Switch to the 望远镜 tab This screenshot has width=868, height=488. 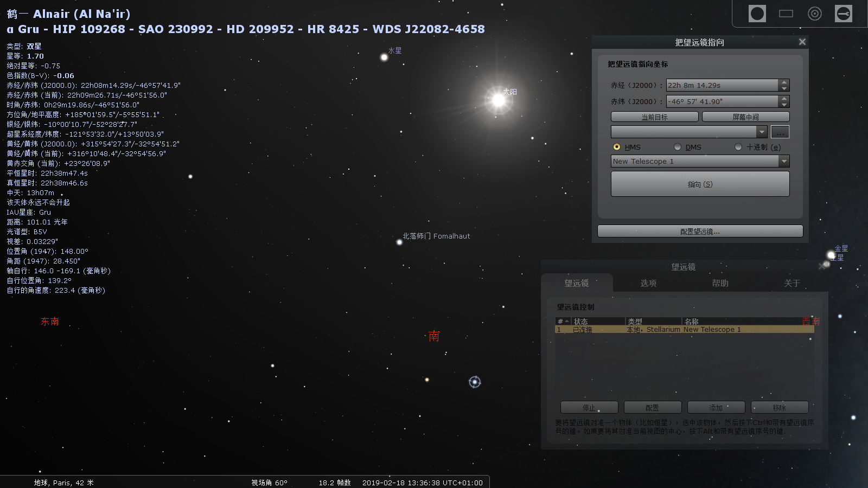pos(577,283)
